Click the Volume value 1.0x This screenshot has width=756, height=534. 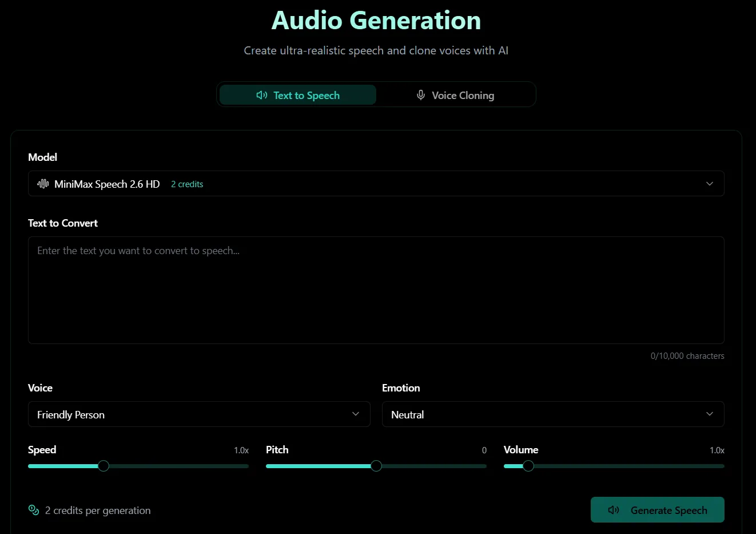[717, 450]
